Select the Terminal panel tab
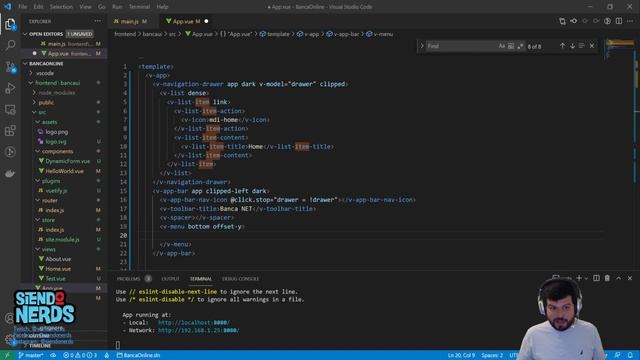This screenshot has width=640, height=360. (200, 279)
